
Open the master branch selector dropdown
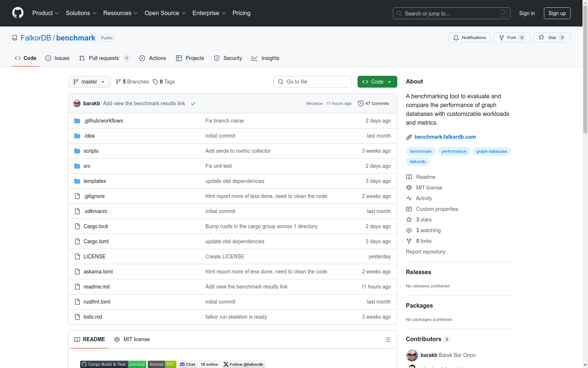(89, 82)
